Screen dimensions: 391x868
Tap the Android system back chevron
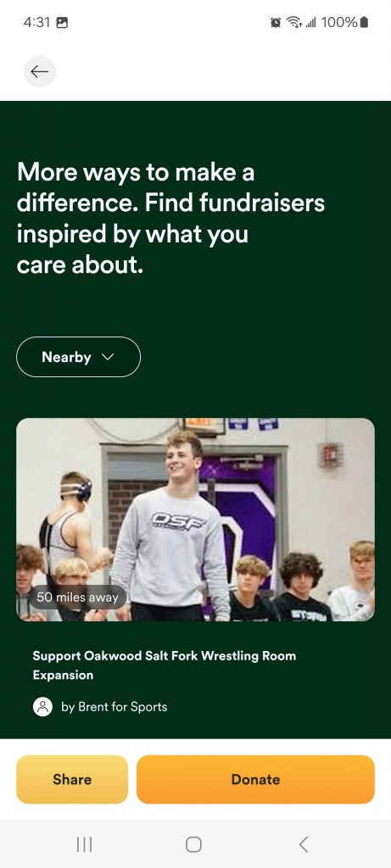point(303,844)
